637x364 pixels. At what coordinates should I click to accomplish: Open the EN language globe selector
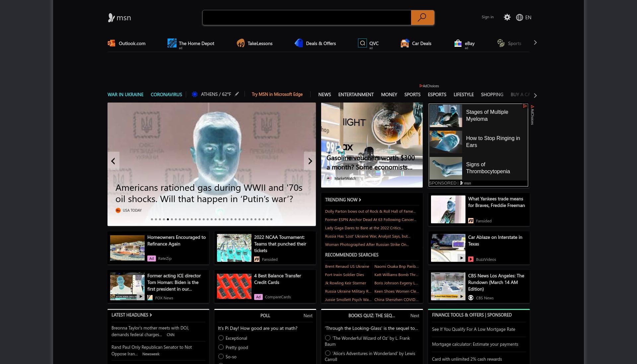(524, 17)
